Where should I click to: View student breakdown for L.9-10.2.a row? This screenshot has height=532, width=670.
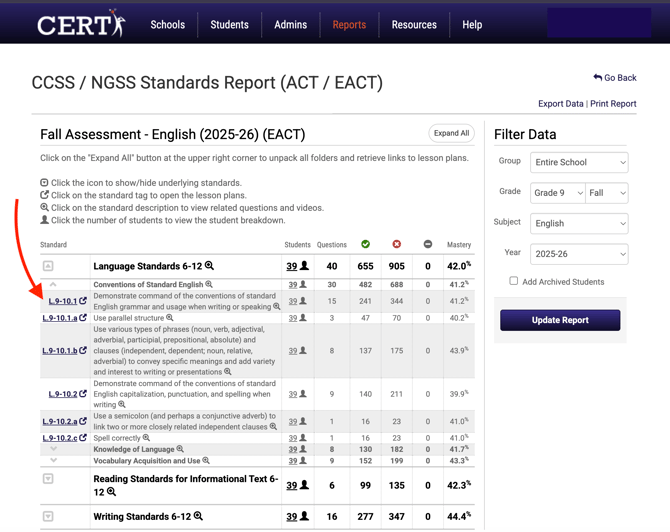(297, 421)
